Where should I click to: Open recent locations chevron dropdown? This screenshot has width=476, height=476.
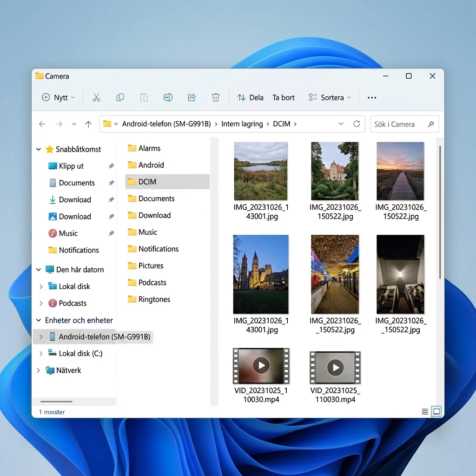tap(74, 124)
